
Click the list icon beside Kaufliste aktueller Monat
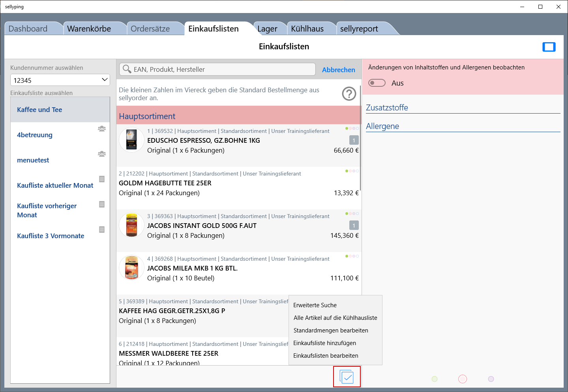click(102, 179)
